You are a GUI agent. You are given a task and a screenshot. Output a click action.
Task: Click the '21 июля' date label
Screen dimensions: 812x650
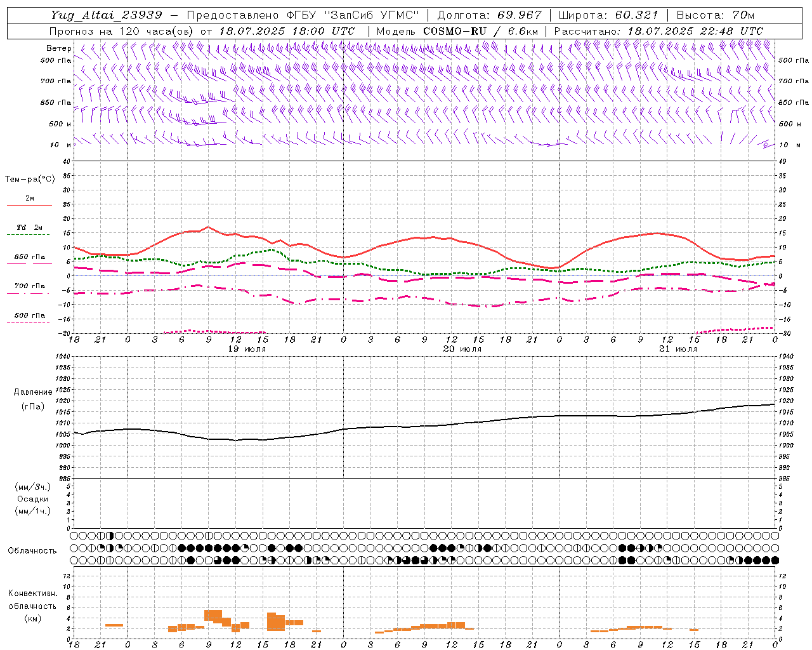[x=678, y=349]
